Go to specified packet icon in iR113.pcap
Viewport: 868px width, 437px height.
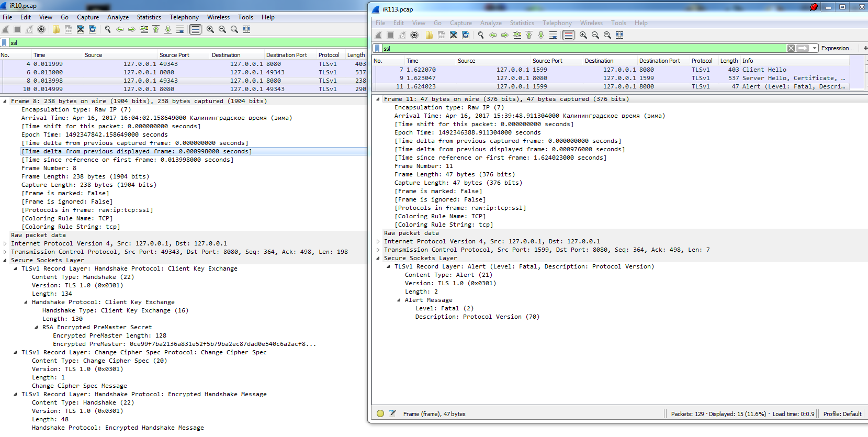[x=517, y=35]
